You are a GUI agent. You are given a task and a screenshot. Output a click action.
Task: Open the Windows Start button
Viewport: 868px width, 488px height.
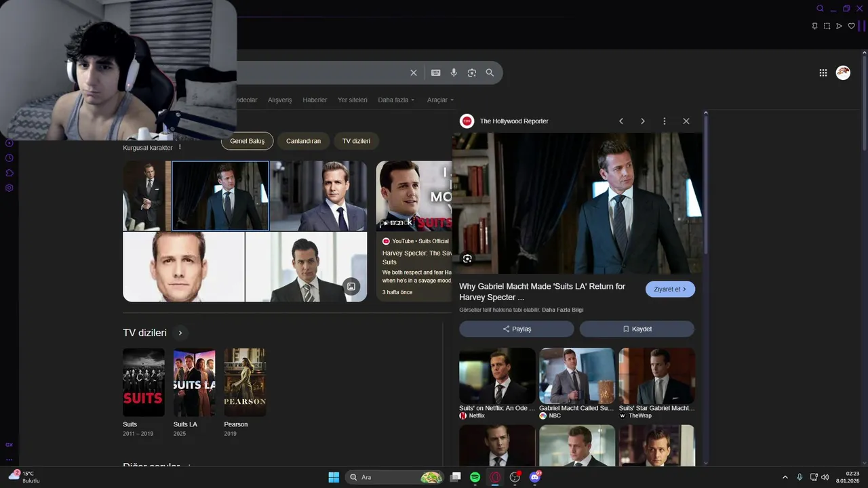pyautogui.click(x=334, y=477)
